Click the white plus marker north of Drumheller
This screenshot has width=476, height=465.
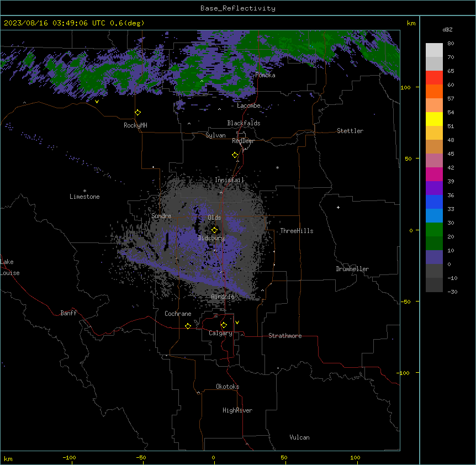[338, 207]
